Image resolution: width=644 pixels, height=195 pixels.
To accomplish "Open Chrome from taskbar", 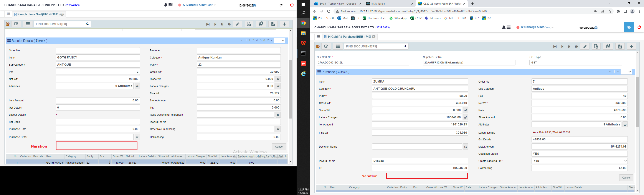I will [x=303, y=23].
